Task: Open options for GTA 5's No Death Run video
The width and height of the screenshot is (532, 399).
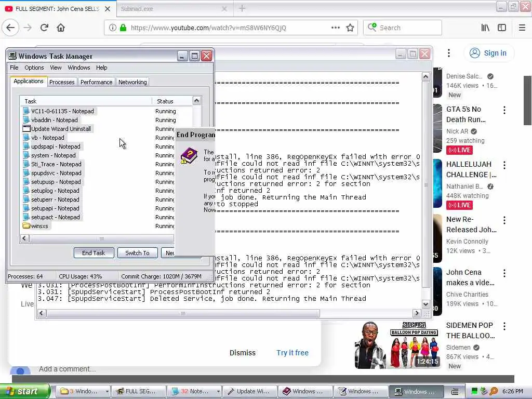Action: pyautogui.click(x=504, y=110)
